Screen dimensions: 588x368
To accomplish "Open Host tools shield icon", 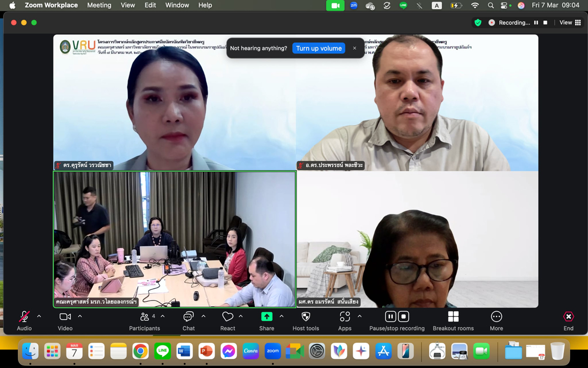I will click(306, 317).
